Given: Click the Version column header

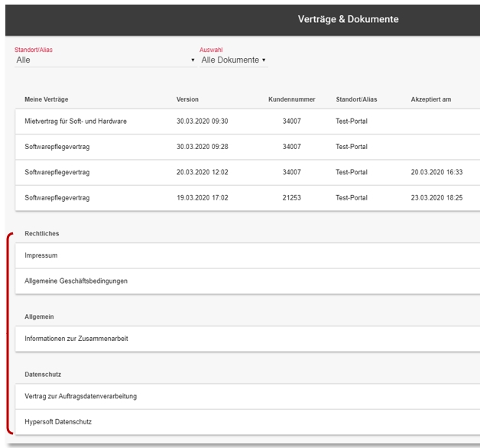Looking at the screenshot, I should point(187,99).
